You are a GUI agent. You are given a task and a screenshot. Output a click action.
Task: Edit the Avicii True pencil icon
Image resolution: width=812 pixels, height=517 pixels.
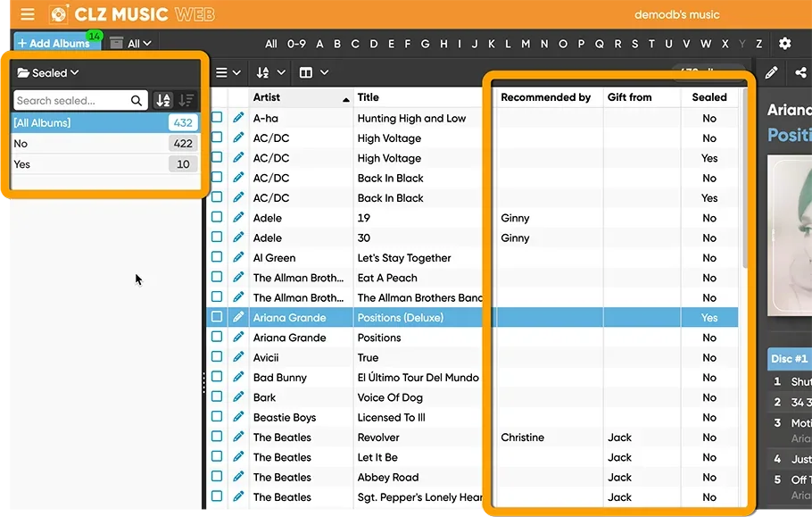[238, 357]
